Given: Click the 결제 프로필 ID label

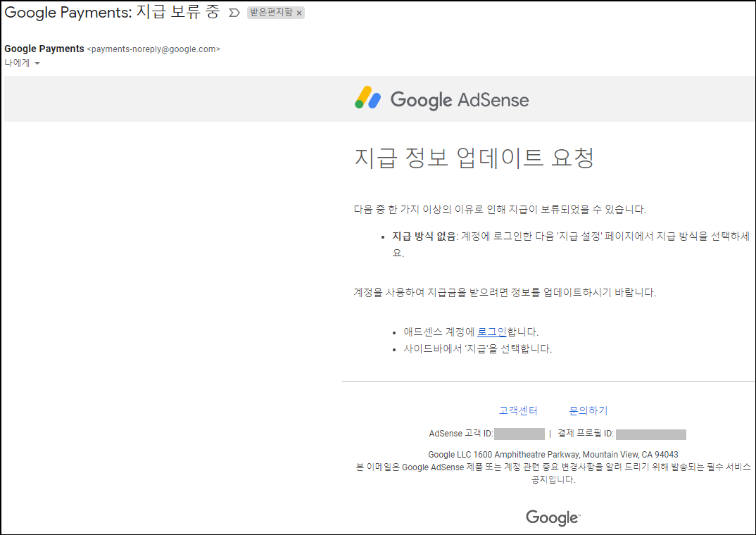Looking at the screenshot, I should (586, 434).
